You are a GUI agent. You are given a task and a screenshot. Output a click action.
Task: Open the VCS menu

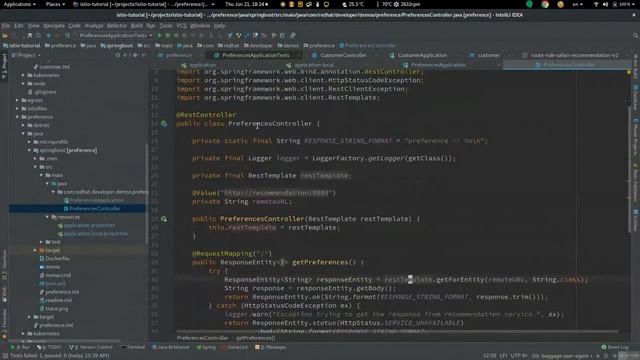point(181,25)
